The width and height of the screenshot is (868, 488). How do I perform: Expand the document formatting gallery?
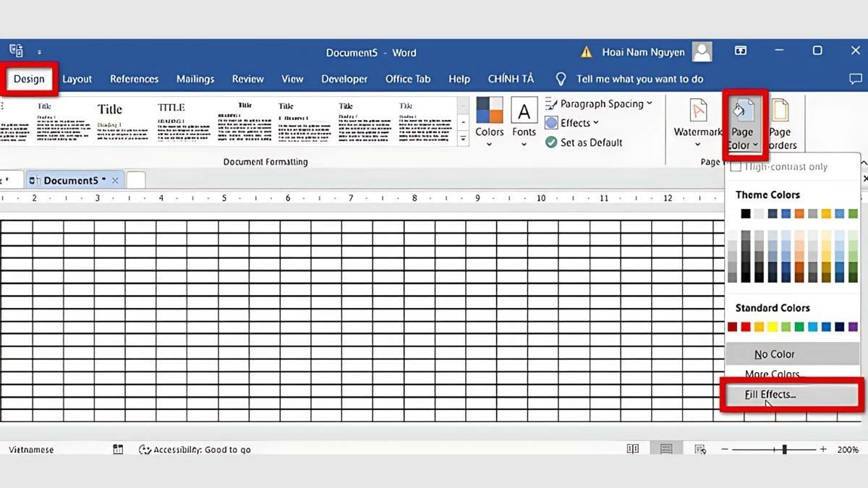(x=463, y=137)
